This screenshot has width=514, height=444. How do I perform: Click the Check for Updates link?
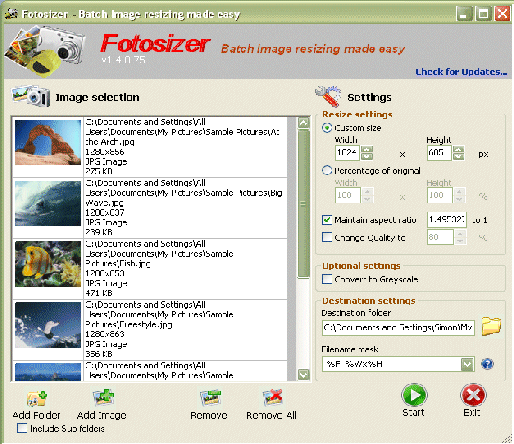(461, 72)
